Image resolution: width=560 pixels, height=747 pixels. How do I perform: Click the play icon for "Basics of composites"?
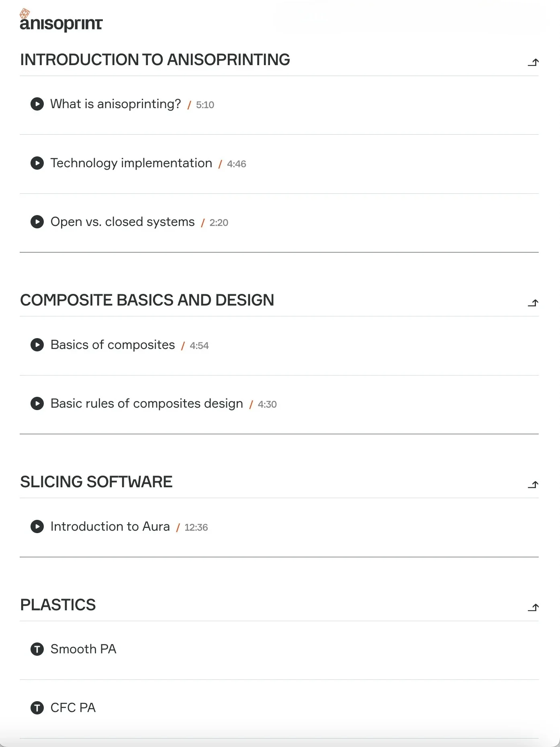coord(37,345)
